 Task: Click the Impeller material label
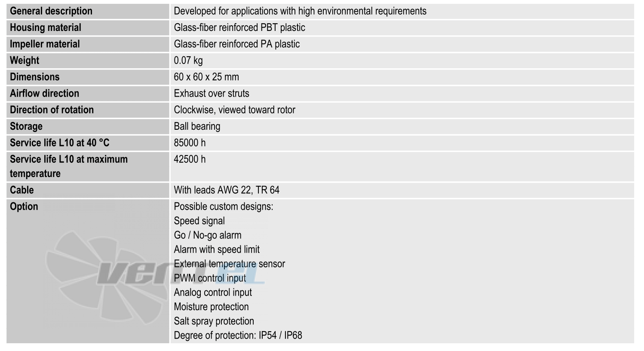[45, 44]
